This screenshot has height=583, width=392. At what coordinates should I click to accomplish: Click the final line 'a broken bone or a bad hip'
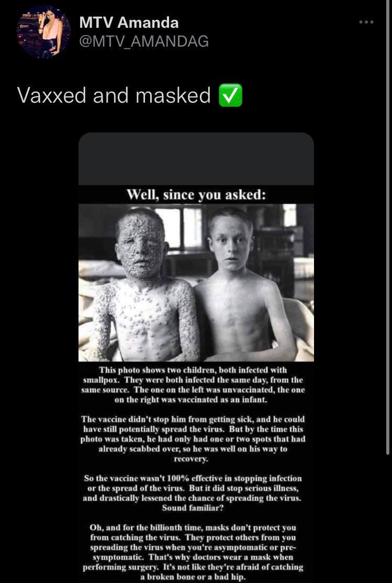193,577
